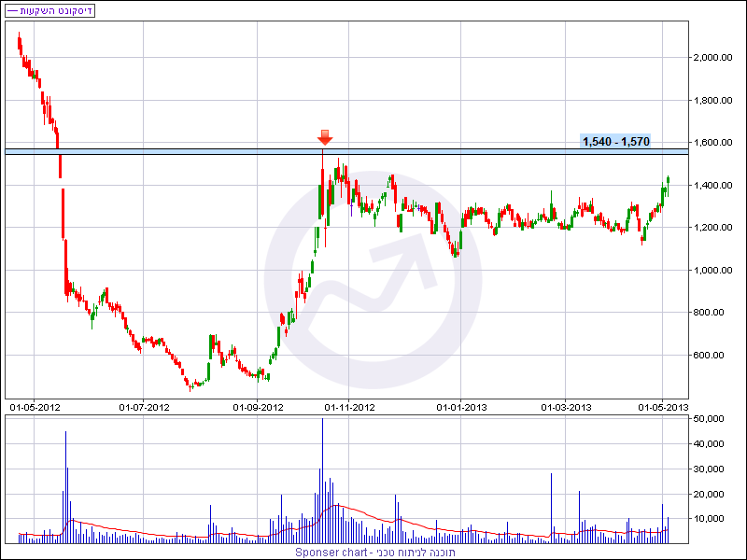Click the 1,540 - 1,570 price range label
The width and height of the screenshot is (747, 560).
point(615,142)
